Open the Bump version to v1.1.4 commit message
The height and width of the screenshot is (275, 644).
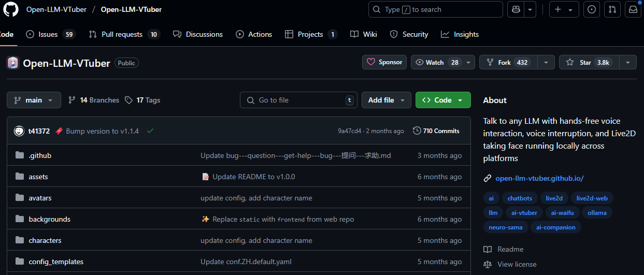point(103,131)
